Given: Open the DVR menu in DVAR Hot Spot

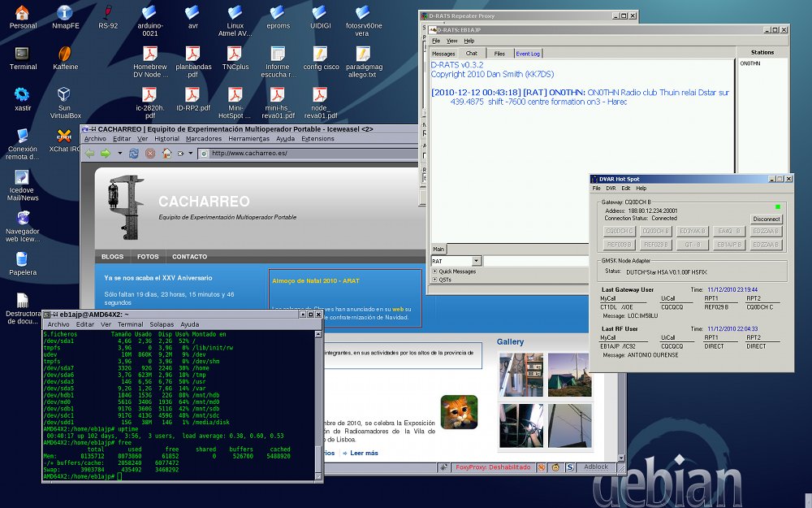Looking at the screenshot, I should click(610, 188).
